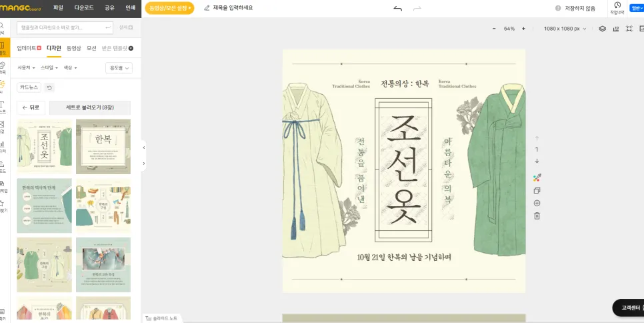The width and height of the screenshot is (644, 323).
Task: Undo the last action
Action: [397, 8]
